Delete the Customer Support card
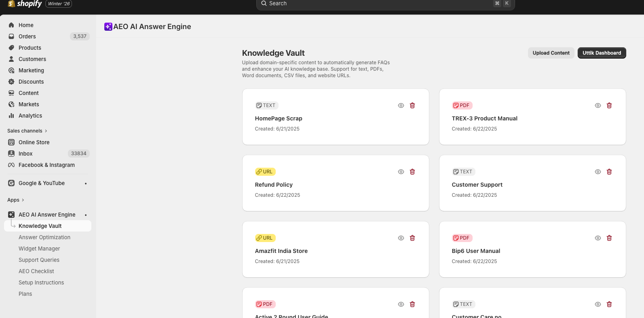Viewport: 644px width, 318px height. coord(609,172)
